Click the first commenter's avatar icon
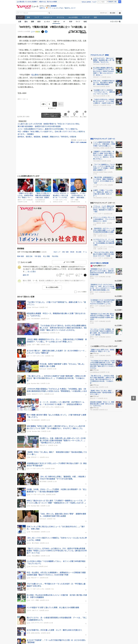 [x=19, y=267]
